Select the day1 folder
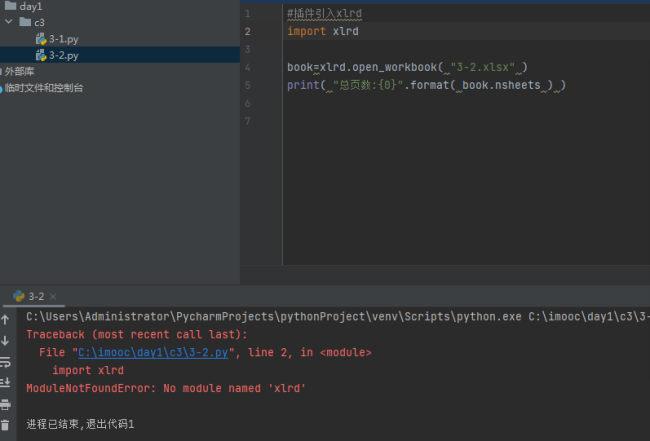Screen dimensions: 650x441 31,6
